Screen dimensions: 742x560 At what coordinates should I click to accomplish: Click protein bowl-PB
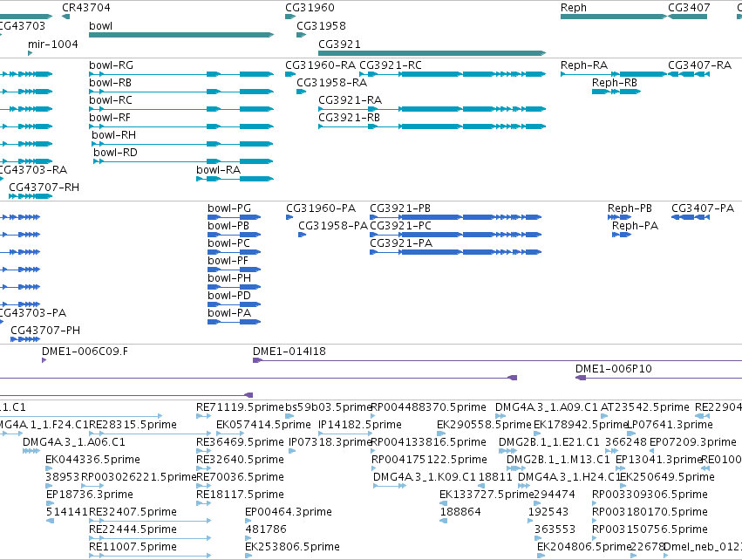point(235,235)
